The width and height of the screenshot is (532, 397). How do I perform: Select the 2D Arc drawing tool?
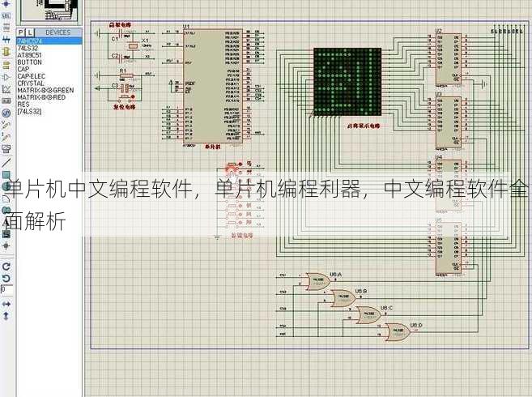(6, 198)
